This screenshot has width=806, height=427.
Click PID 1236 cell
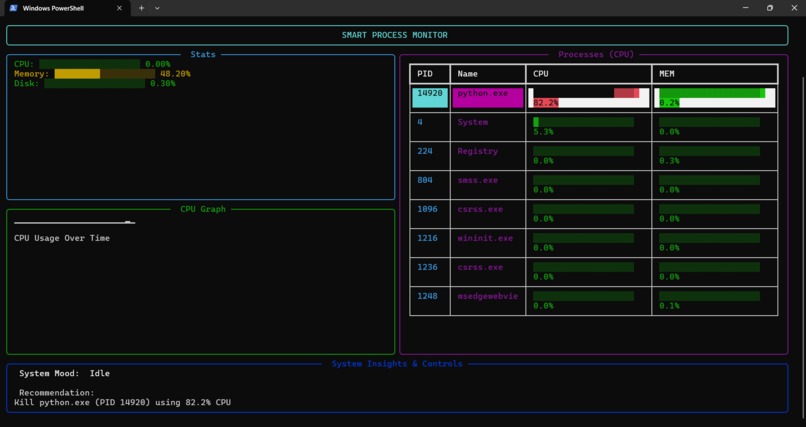tap(427, 267)
